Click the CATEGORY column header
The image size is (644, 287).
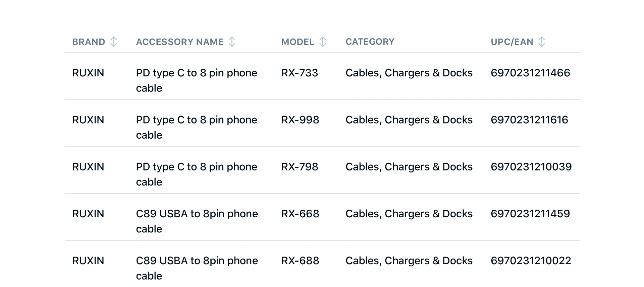[370, 42]
